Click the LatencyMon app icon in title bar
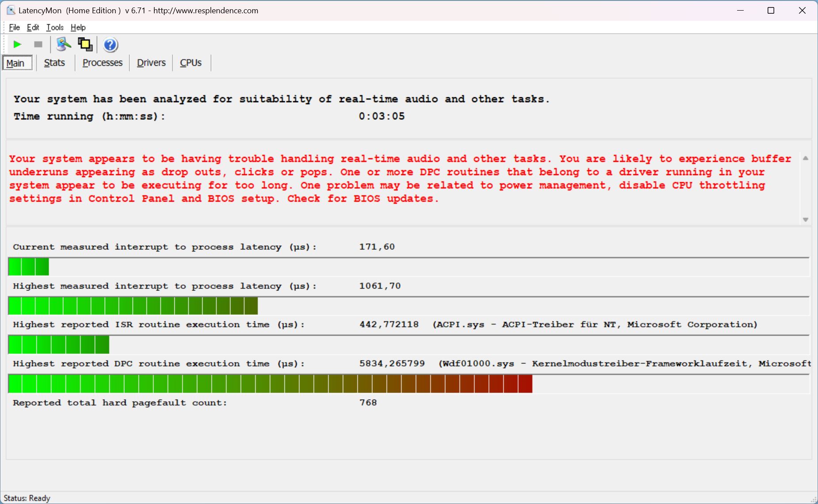This screenshot has height=504, width=818. click(11, 10)
